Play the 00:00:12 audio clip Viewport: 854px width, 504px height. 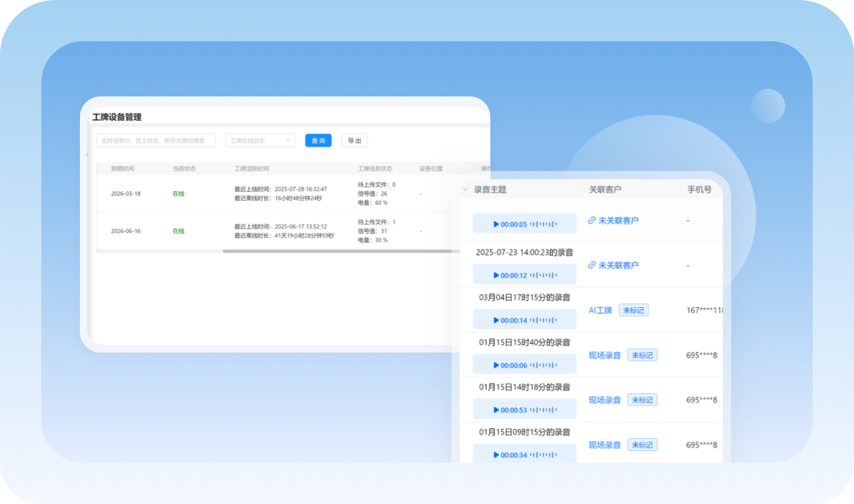(x=497, y=275)
